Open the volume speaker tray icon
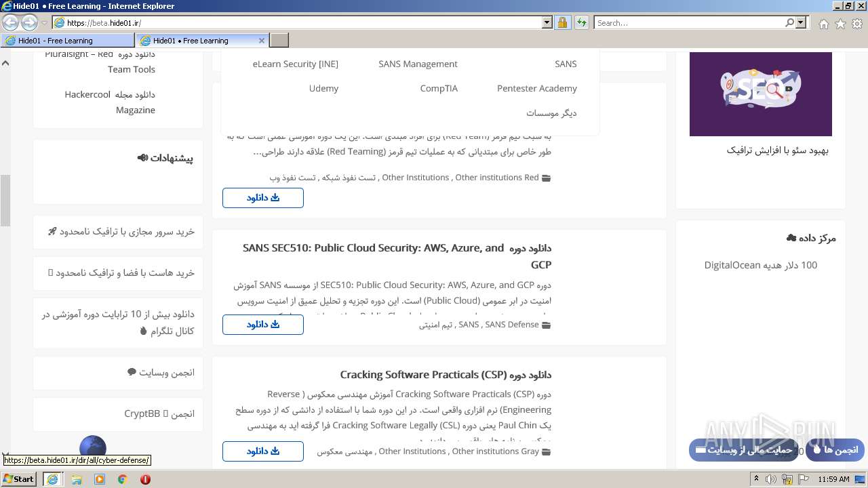Viewport: 868px width, 488px height. tap(772, 479)
